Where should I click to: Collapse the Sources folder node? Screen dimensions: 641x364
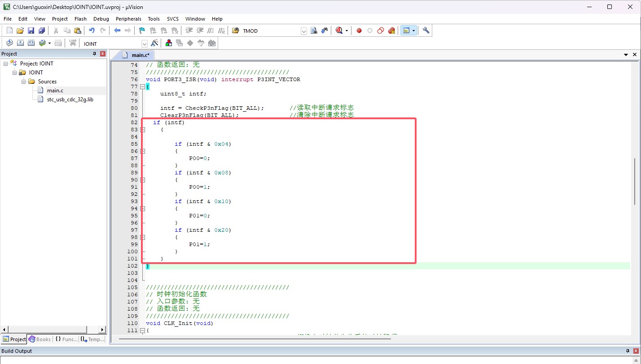coord(24,82)
